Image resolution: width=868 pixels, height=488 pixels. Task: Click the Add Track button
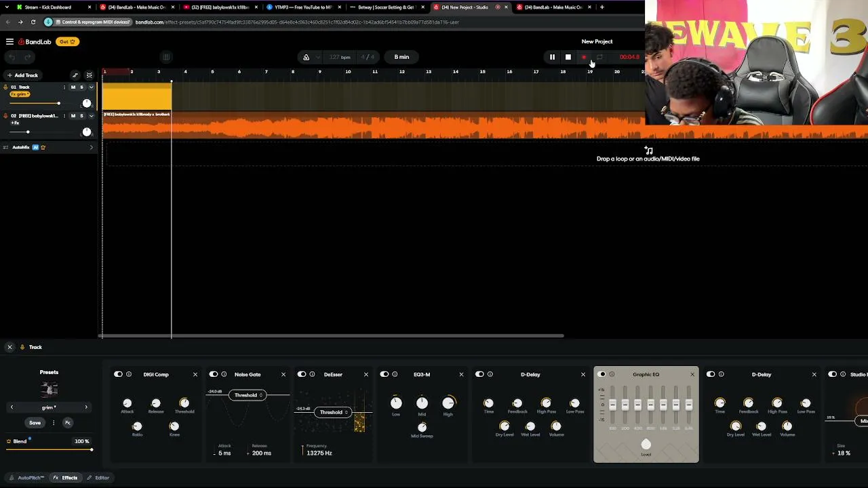(22, 75)
